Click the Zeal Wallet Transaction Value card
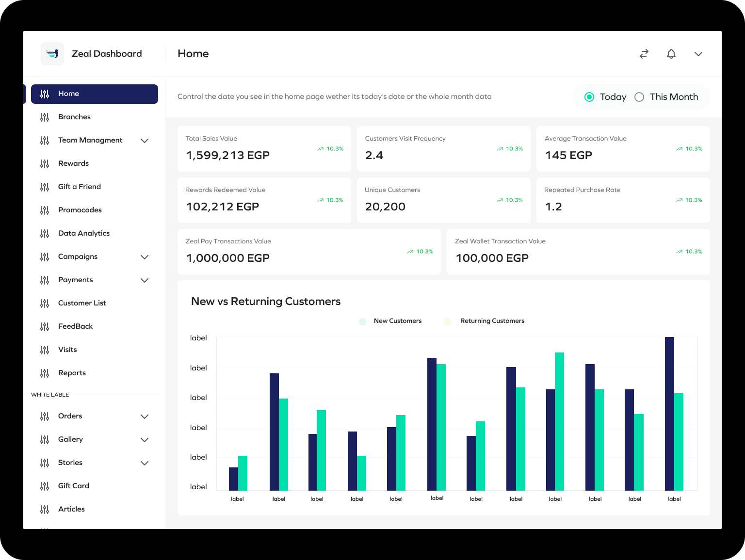 click(578, 252)
